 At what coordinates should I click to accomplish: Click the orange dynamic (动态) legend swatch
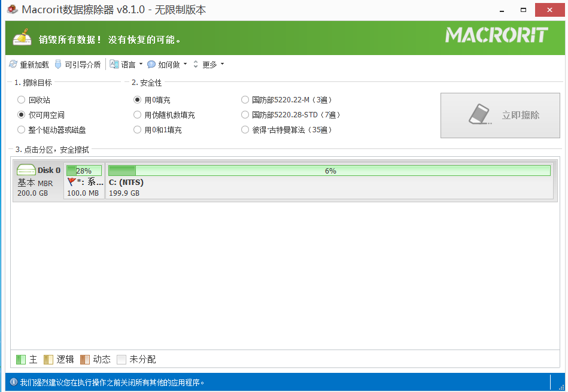85,360
